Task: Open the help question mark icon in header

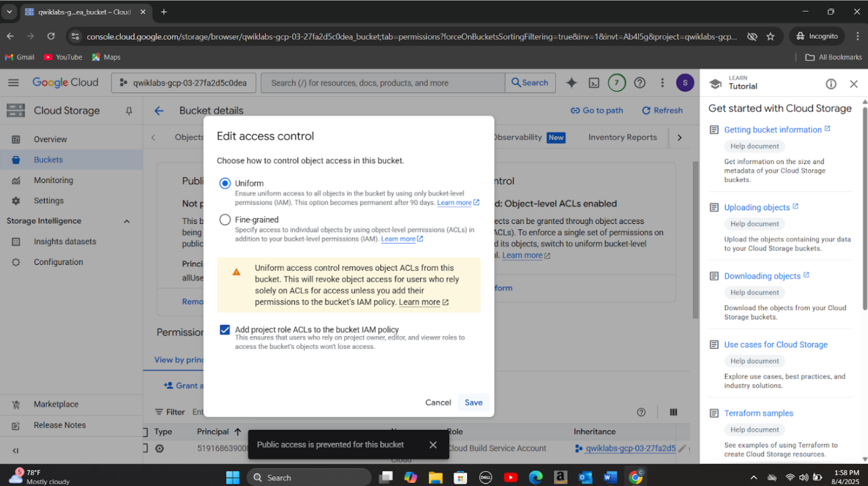Action: coord(640,83)
